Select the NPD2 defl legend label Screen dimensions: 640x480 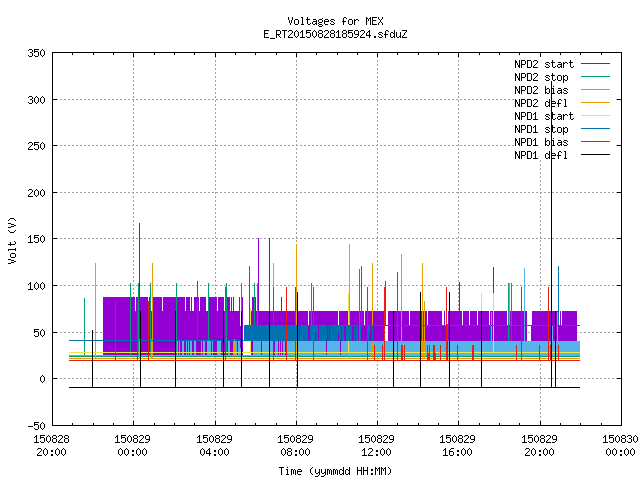(541, 103)
